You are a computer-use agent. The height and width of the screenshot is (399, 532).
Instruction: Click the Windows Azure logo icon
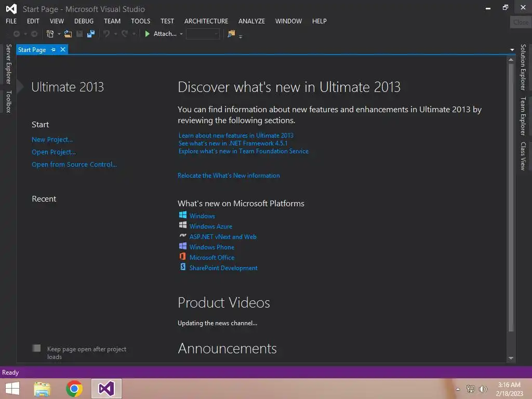tap(182, 225)
